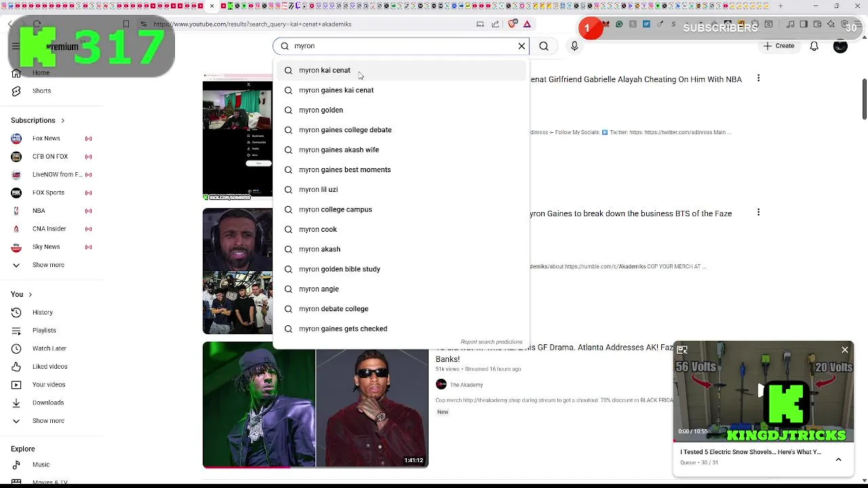Open watch History
This screenshot has width=868, height=488.
click(x=42, y=312)
